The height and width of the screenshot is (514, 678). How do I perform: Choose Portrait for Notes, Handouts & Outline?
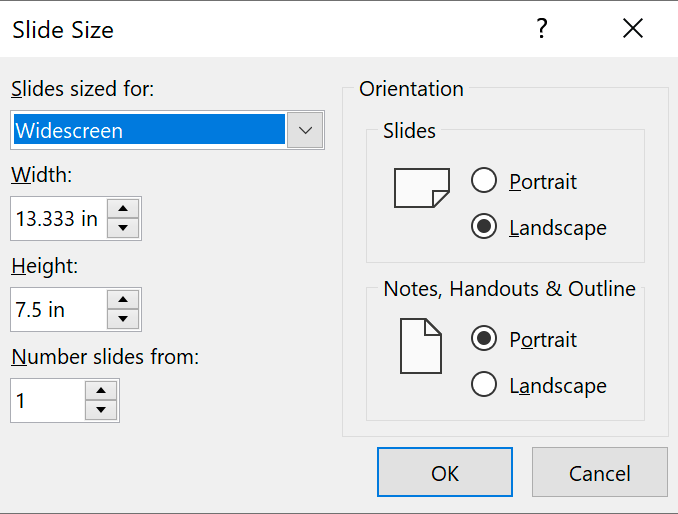click(x=484, y=338)
